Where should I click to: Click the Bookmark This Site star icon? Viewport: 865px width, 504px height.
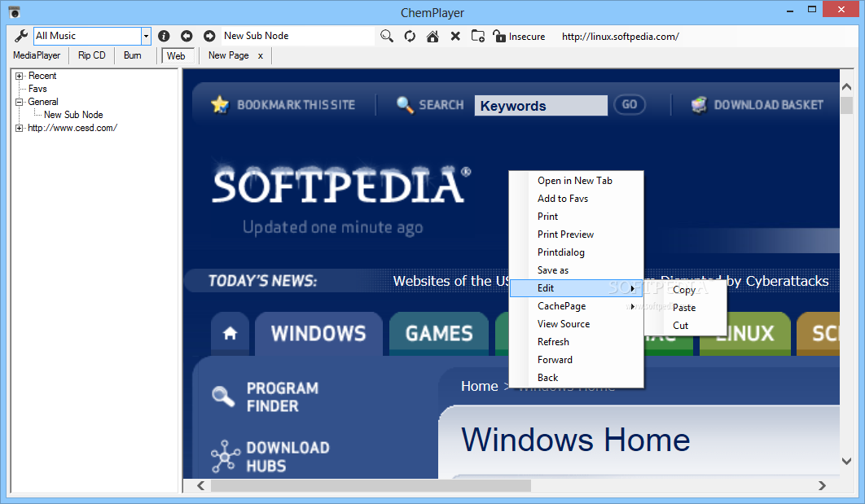coord(220,104)
